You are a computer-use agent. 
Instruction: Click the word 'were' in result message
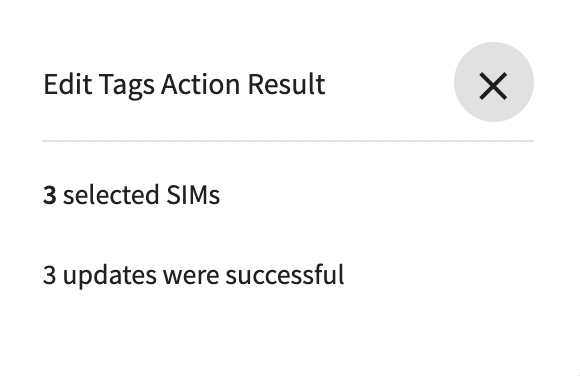pos(191,276)
